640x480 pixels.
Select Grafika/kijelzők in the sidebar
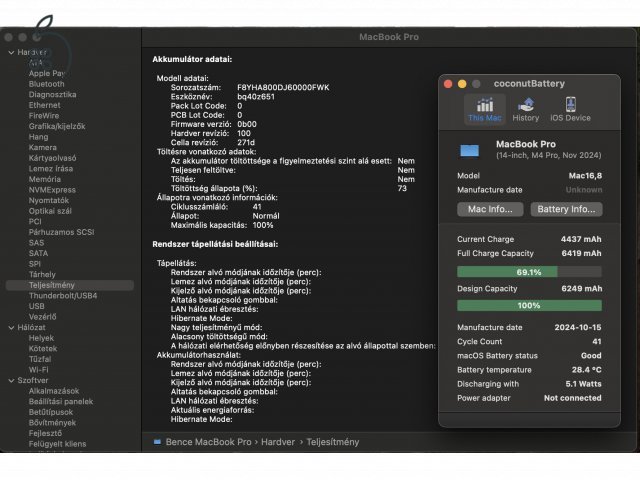coord(57,127)
